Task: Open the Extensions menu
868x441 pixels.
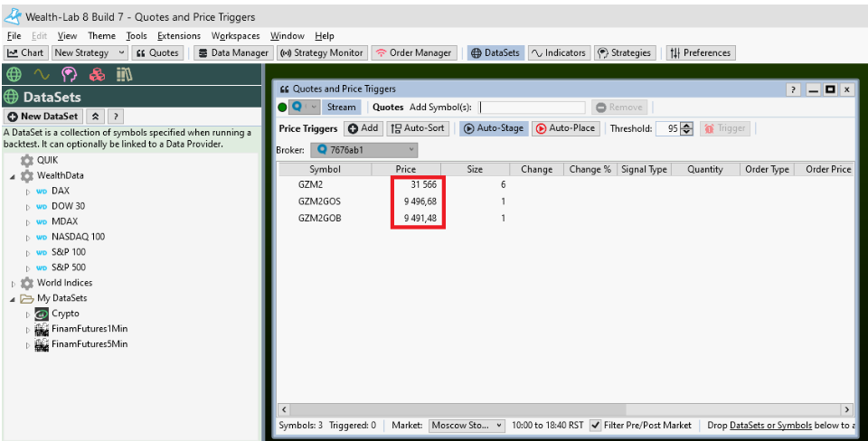Action: click(179, 36)
